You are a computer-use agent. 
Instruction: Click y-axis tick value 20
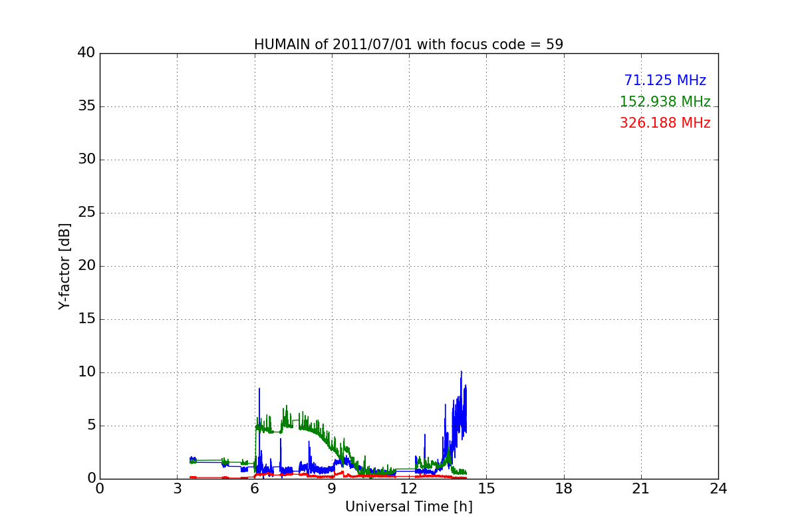86,266
